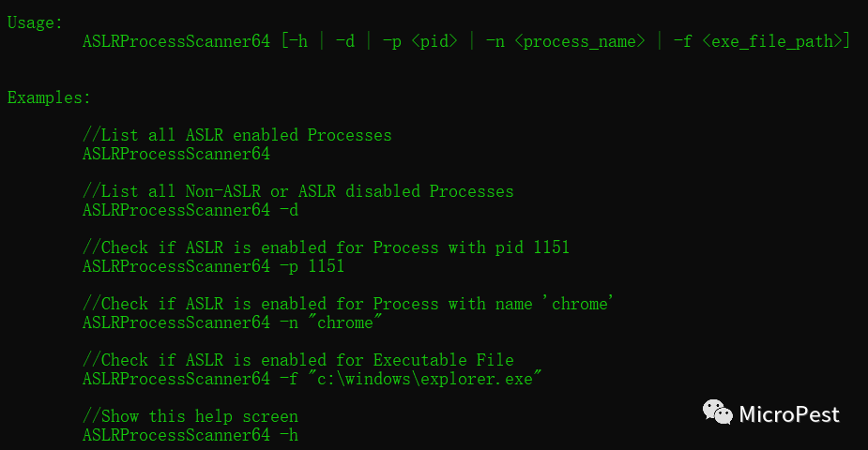Click the "ASLRProcessScanner64 -h" command line
868x450 pixels.
click(190, 435)
